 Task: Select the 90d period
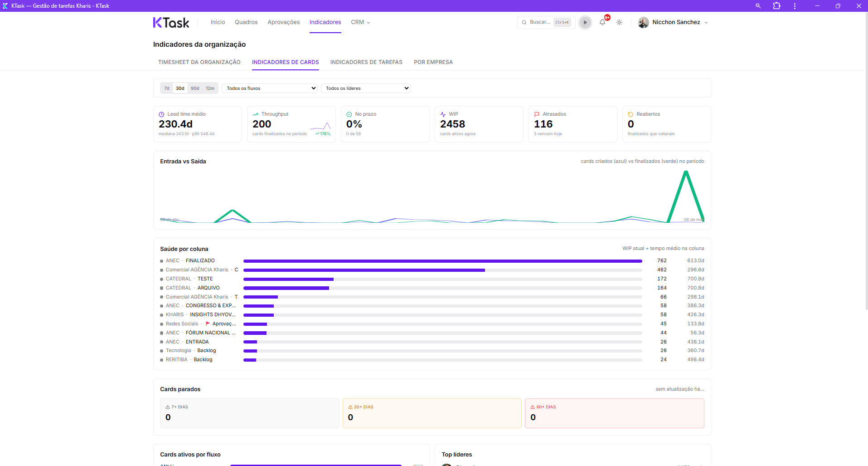[x=195, y=88]
